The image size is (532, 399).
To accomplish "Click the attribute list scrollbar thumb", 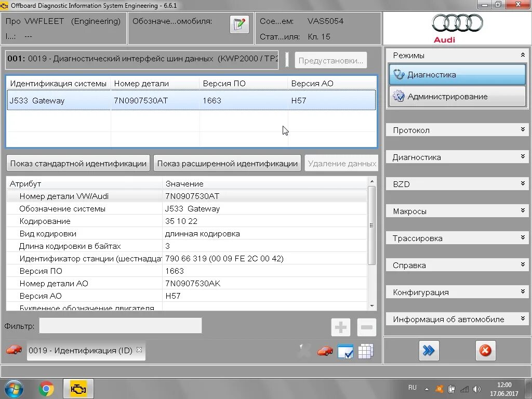I will (x=372, y=225).
